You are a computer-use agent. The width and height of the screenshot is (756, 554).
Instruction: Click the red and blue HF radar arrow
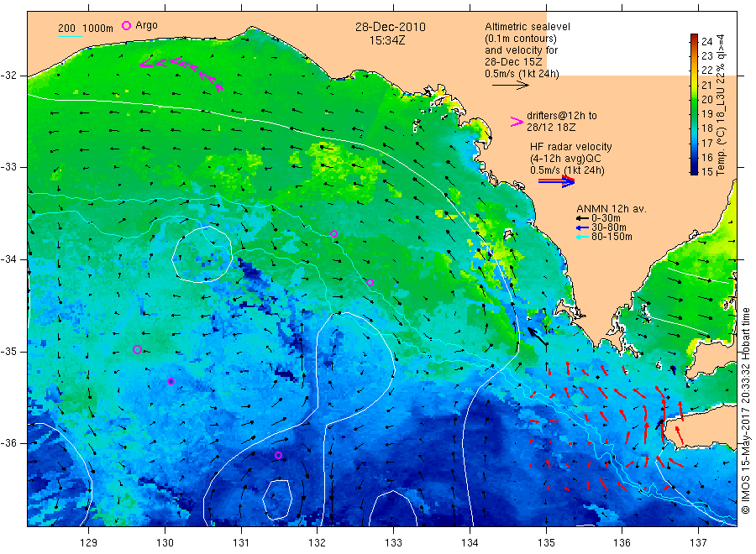tap(556, 181)
